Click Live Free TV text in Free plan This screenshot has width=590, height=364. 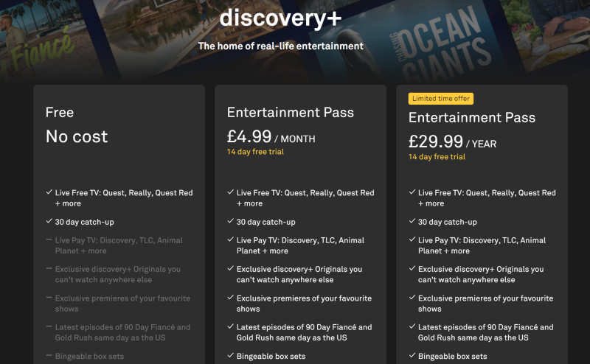pyautogui.click(x=124, y=198)
